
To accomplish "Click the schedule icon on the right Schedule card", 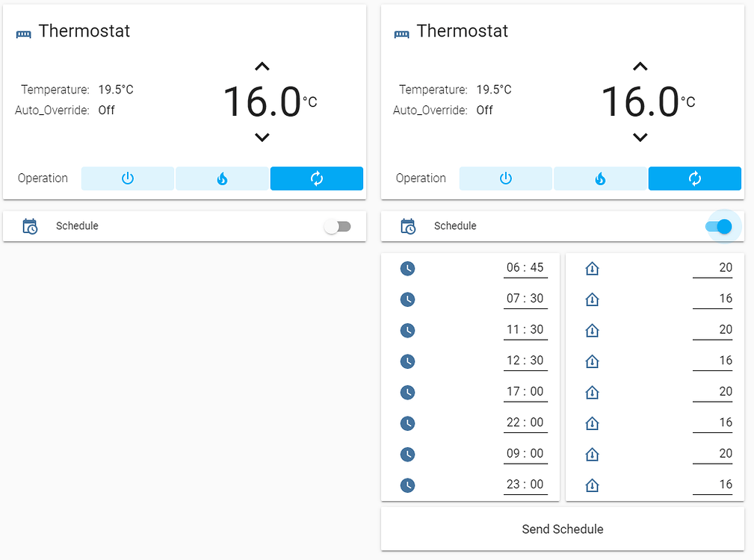I will point(408,226).
